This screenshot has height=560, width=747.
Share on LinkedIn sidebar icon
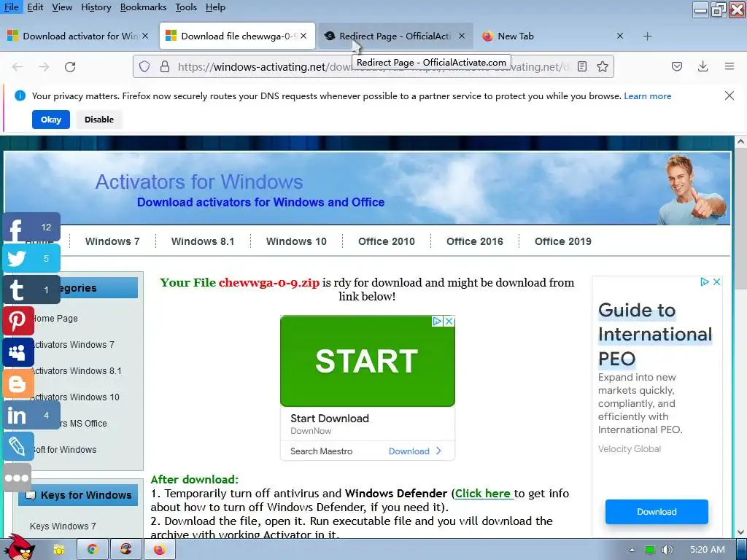coord(31,415)
